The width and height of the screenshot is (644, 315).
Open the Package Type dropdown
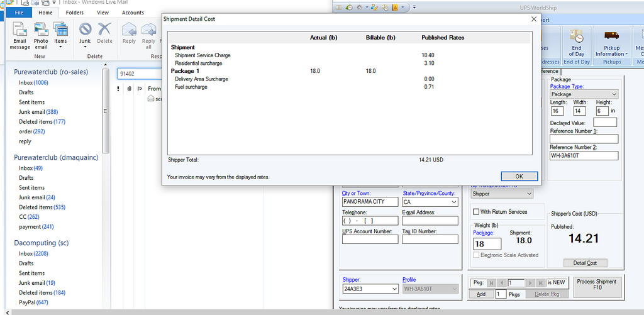point(614,94)
